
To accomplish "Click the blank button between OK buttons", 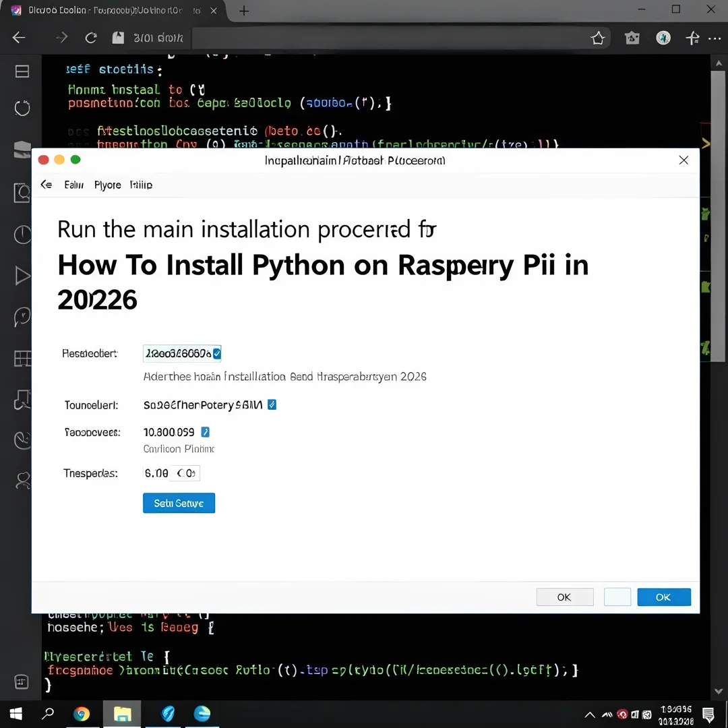I will [617, 597].
